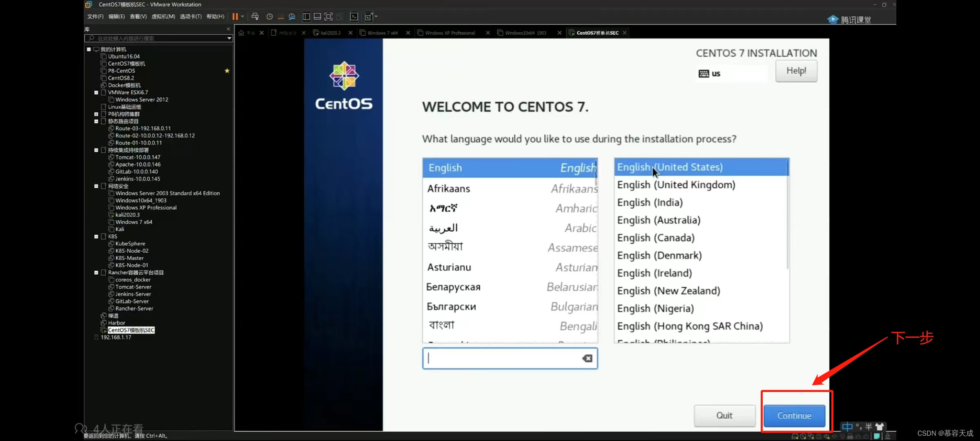Select English (United Kingdom) locale
Viewport: 980px width, 441px height.
coord(676,185)
